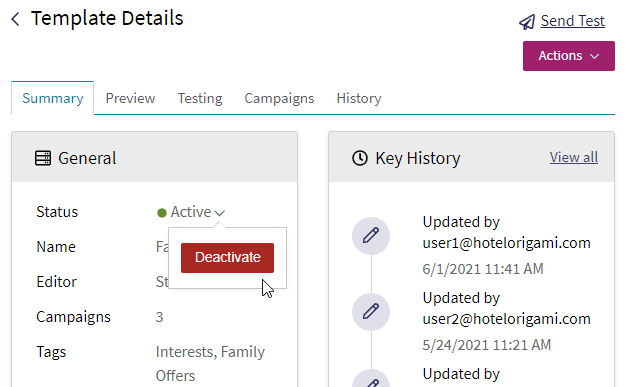Image resolution: width=625 pixels, height=387 pixels.
Task: Click the General panel heading
Action: click(87, 158)
